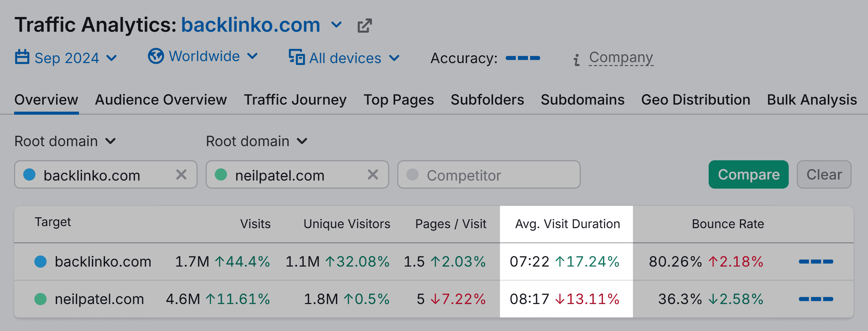This screenshot has width=868, height=331.
Task: Click the 4.6M visits value
Action: [183, 299]
